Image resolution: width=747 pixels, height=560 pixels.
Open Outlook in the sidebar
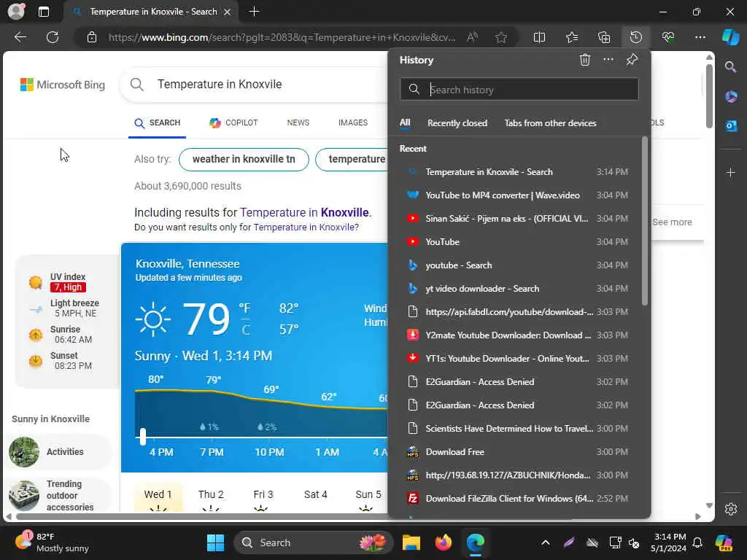pos(731,126)
